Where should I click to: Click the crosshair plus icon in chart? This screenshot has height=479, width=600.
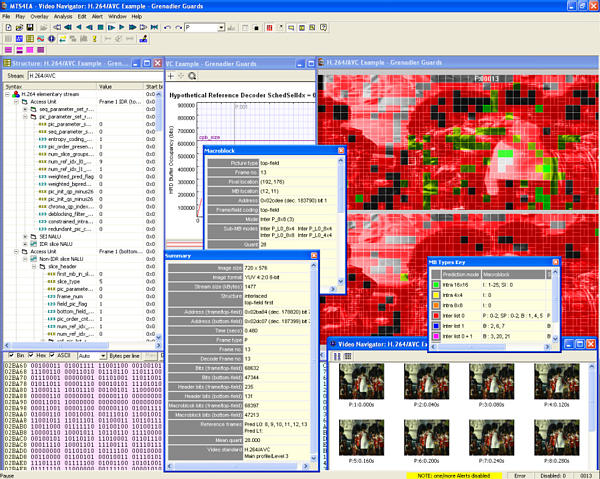point(170,76)
